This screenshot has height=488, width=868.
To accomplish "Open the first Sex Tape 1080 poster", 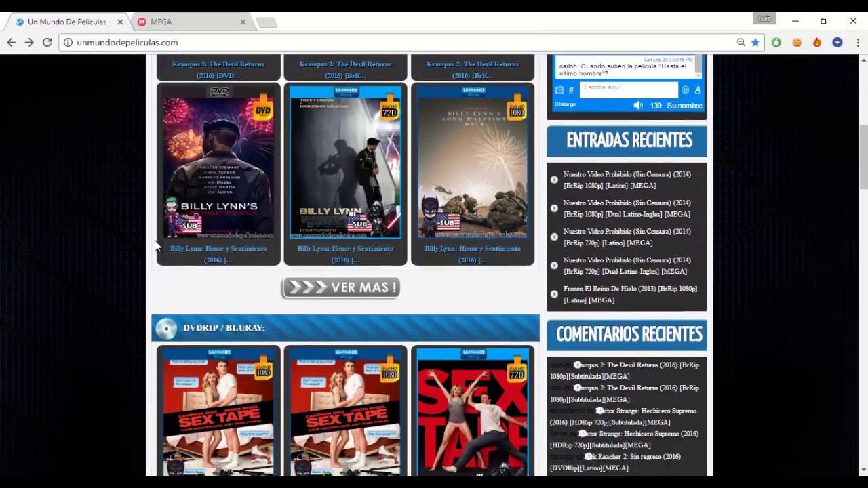I will 218,412.
